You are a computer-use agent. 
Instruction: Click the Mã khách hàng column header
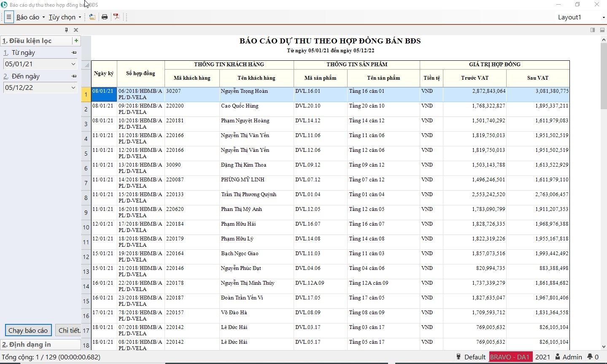192,78
